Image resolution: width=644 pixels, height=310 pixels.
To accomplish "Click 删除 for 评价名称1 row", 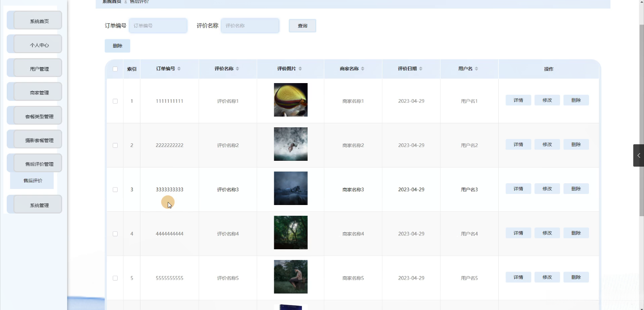I will click(x=576, y=100).
